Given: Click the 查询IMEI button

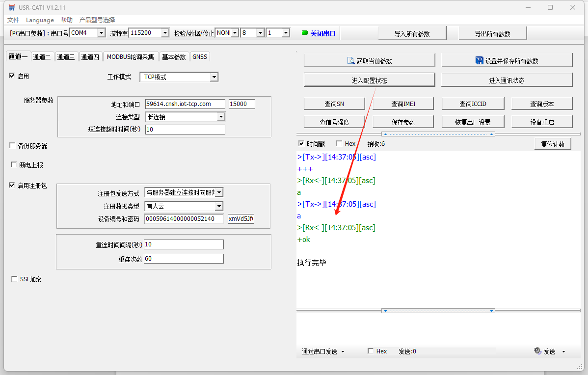Looking at the screenshot, I should pos(403,104).
